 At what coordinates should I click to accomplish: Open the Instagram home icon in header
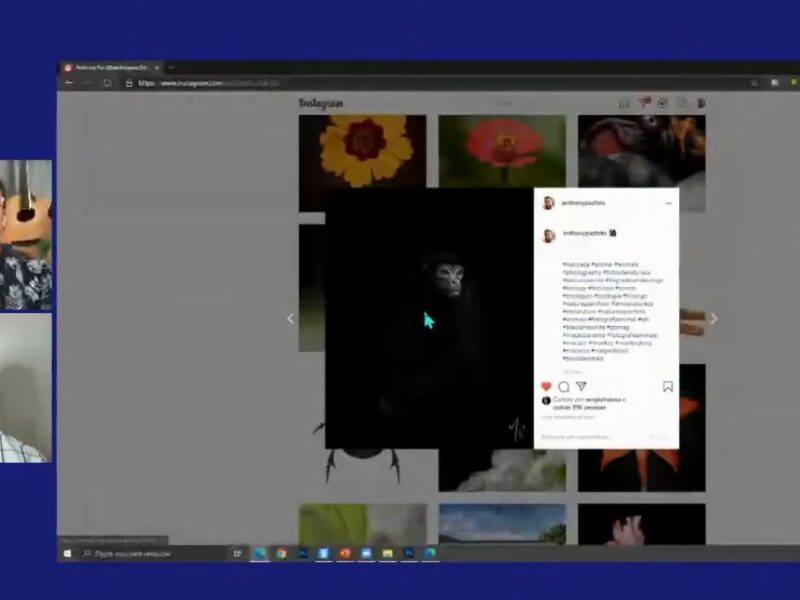(x=624, y=103)
